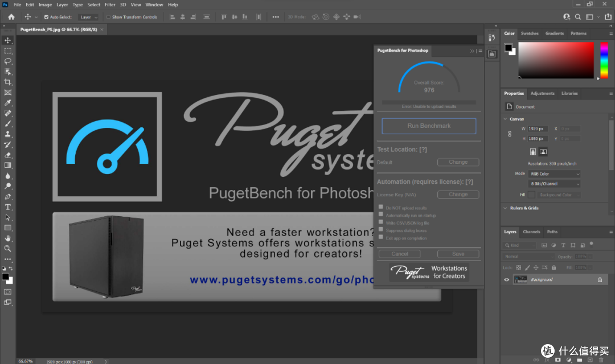
Task: Select the Lasso tool
Action: (x=7, y=61)
